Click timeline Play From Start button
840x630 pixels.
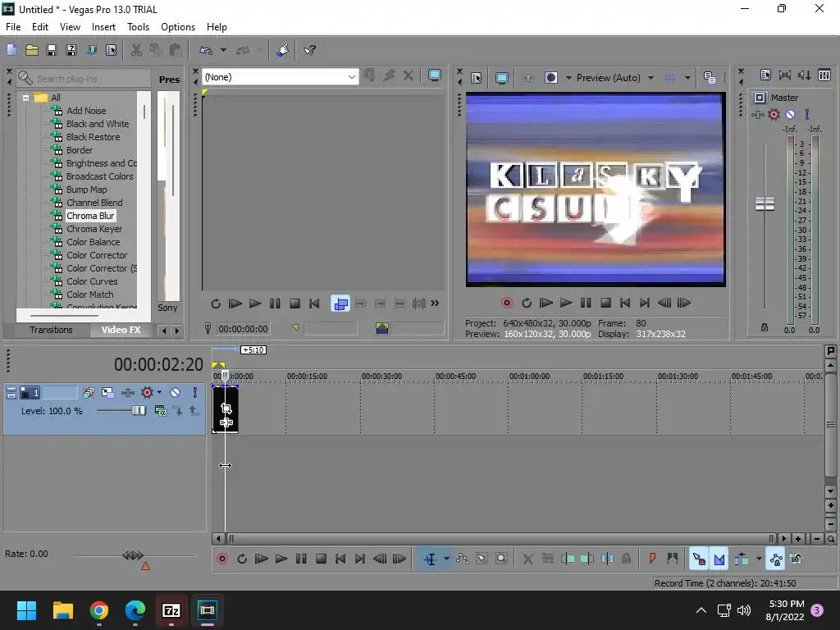(262, 559)
